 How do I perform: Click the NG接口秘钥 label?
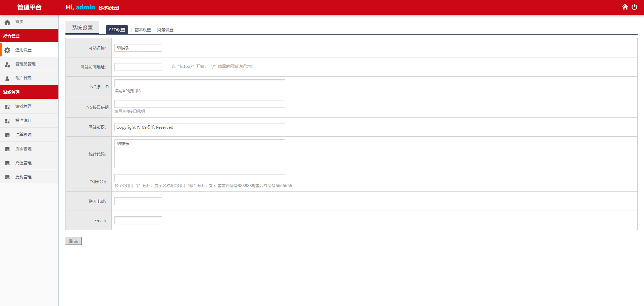point(97,107)
